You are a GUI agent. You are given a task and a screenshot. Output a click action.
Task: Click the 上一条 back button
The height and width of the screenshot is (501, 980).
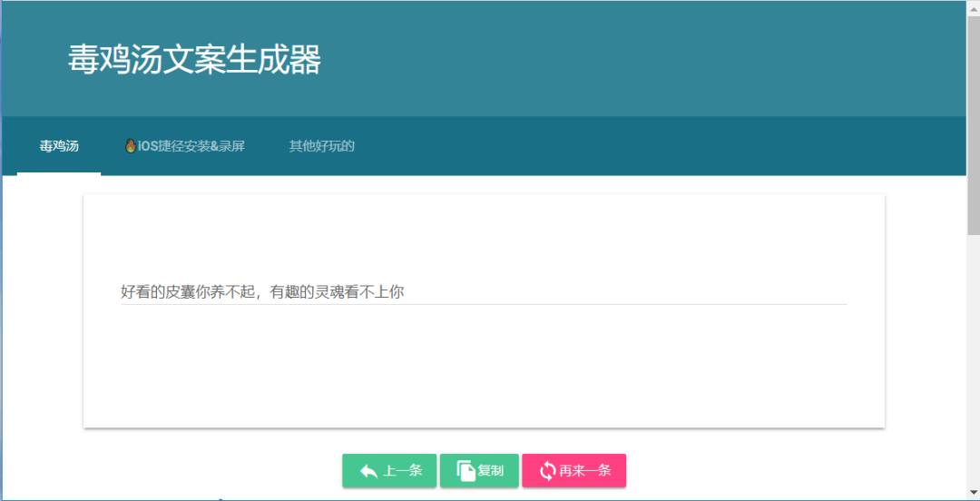(389, 470)
